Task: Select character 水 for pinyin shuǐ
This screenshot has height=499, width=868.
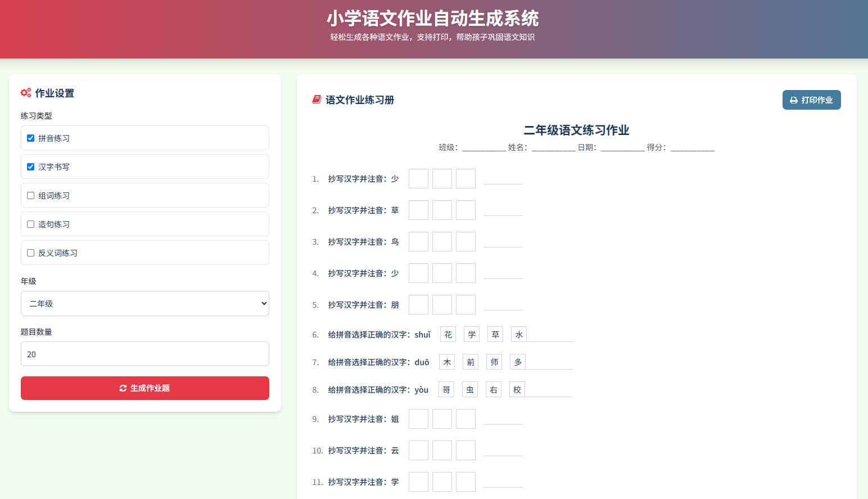Action: [518, 334]
